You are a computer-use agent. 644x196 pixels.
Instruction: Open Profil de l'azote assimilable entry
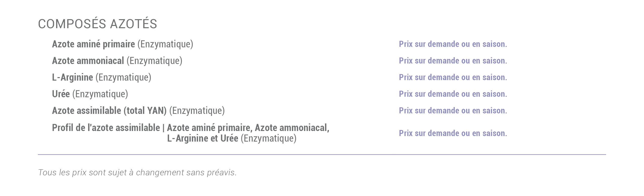(191, 133)
